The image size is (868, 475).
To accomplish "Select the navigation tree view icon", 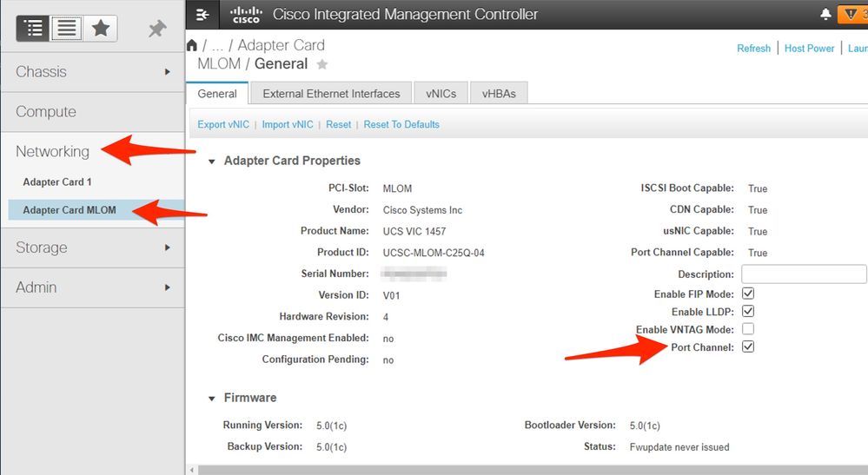I will tap(33, 28).
